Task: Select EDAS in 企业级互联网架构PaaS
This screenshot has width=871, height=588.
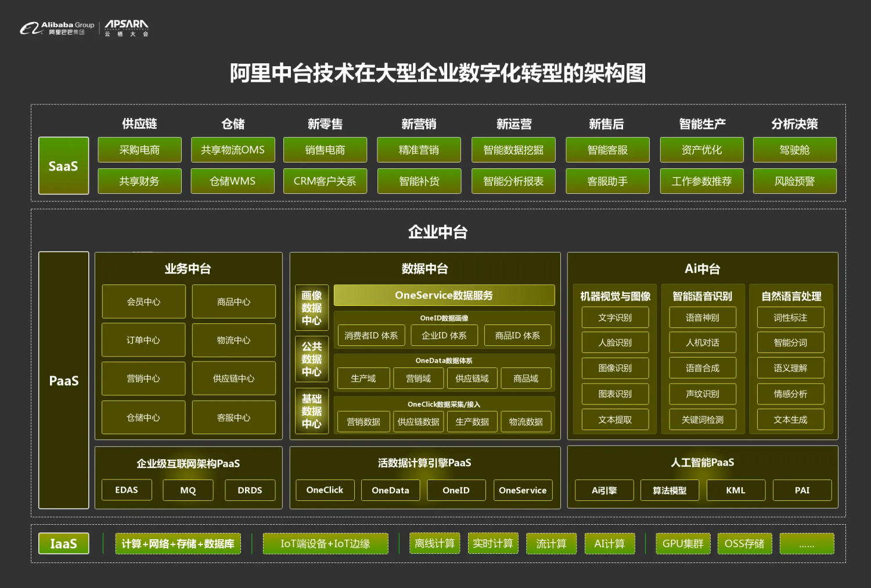Action: (127, 490)
